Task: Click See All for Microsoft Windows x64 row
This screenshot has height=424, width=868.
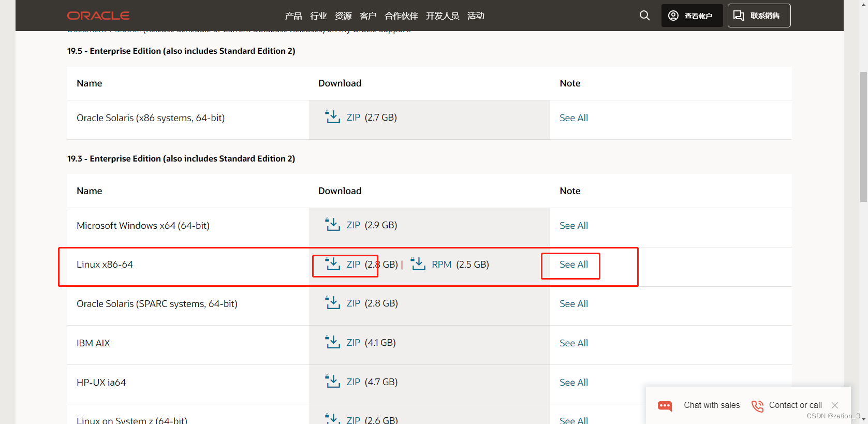Action: (573, 226)
